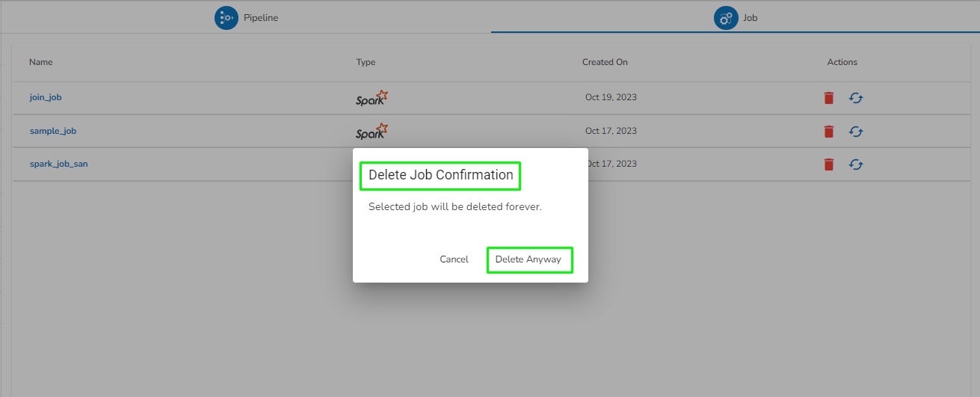Click the Spark logo in join_job row
This screenshot has height=397, width=980.
[372, 98]
